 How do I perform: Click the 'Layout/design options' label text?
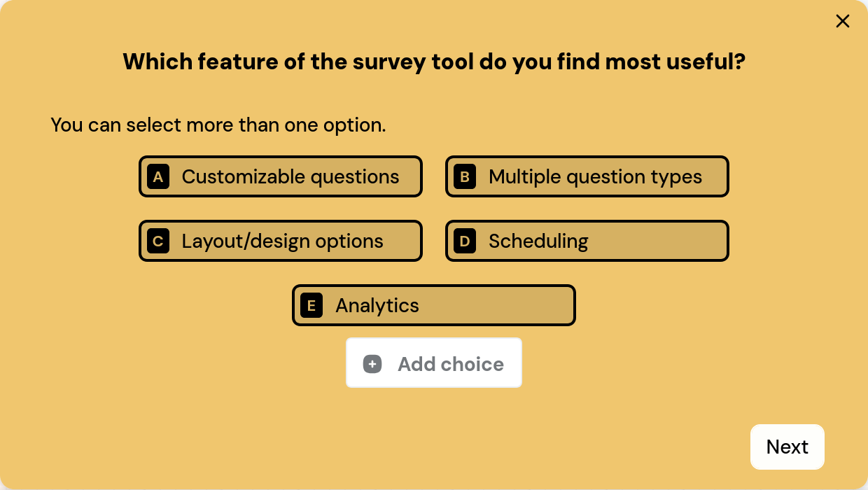[x=283, y=241]
